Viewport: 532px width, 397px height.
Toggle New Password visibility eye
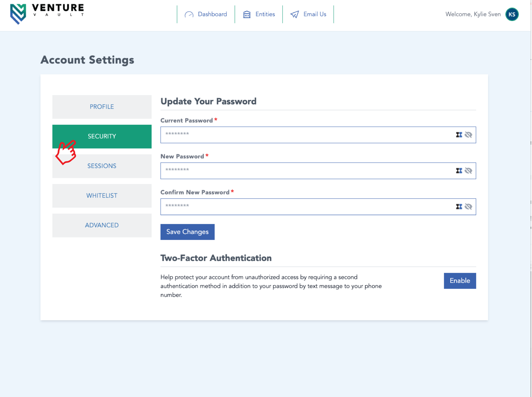coord(468,171)
